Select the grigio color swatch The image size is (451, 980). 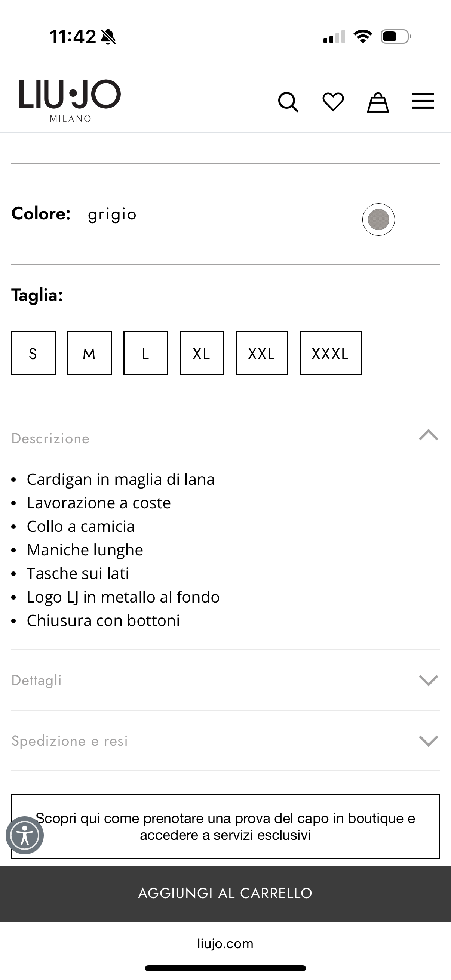pyautogui.click(x=378, y=219)
